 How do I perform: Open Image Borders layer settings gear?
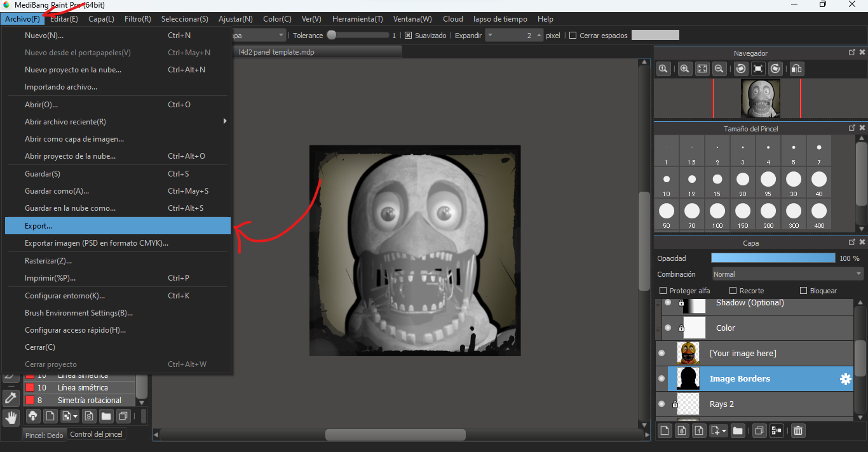845,379
